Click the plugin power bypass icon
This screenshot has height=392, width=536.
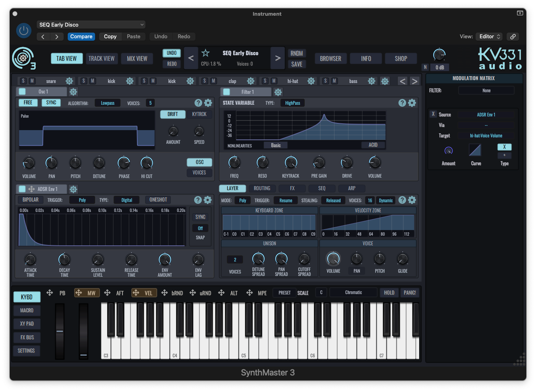click(24, 31)
